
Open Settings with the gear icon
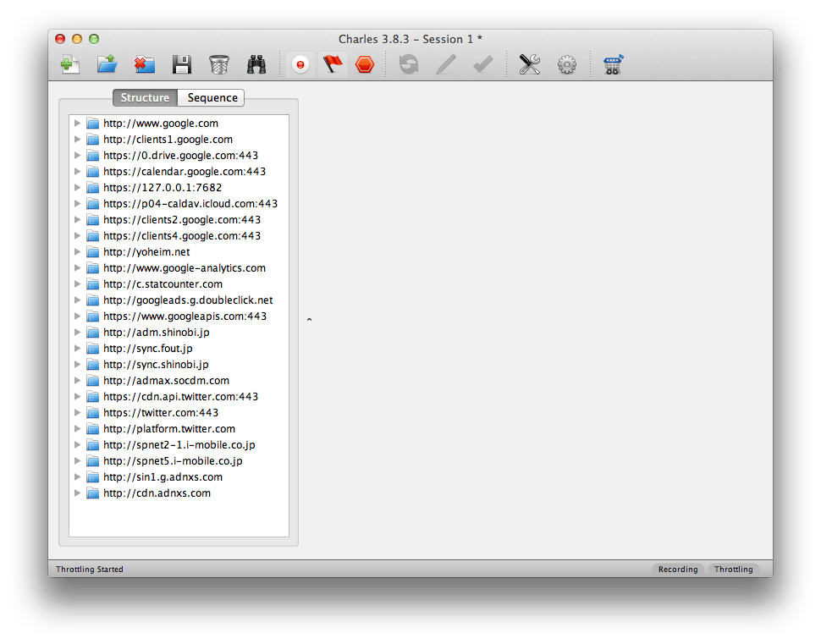click(x=566, y=64)
